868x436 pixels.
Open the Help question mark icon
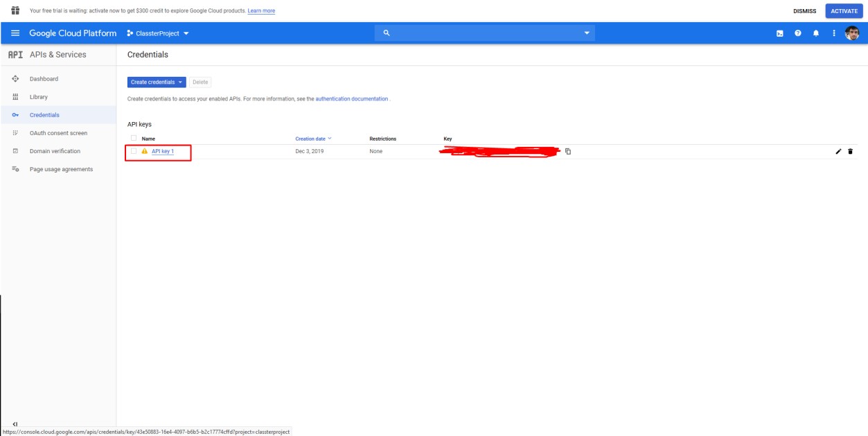798,33
